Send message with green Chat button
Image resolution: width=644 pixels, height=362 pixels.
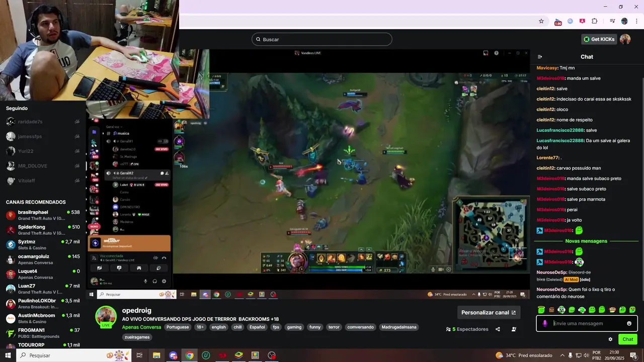[x=628, y=339]
